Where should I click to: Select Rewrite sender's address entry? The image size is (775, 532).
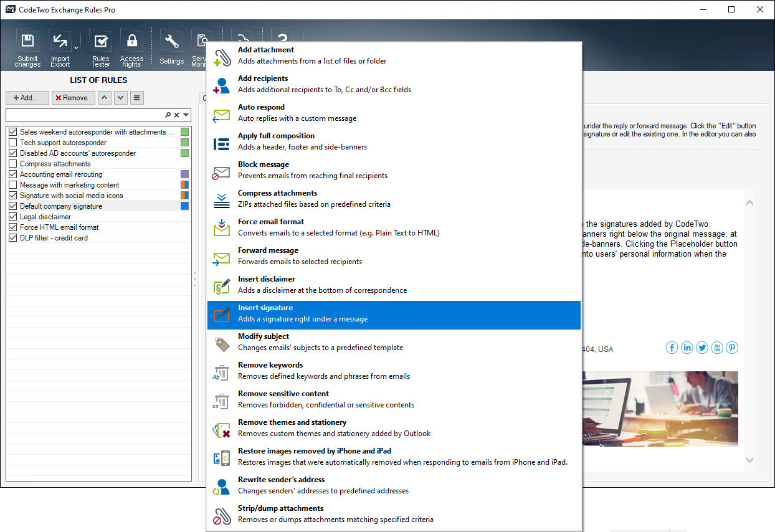(394, 486)
